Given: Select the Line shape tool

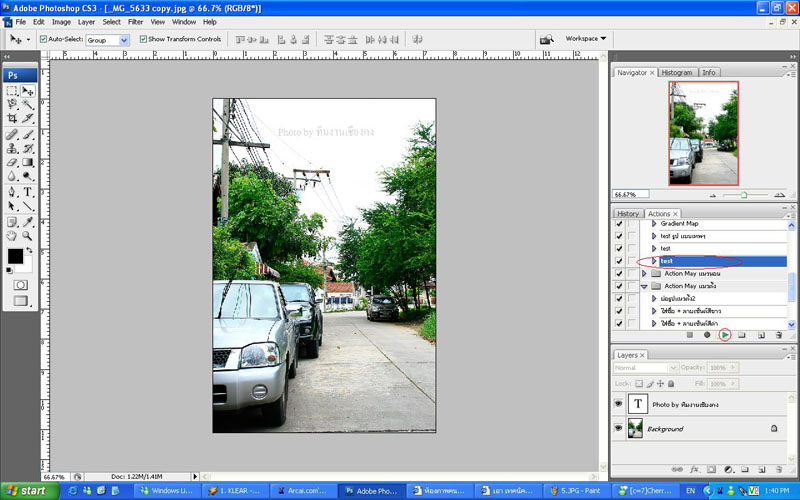Looking at the screenshot, I should coord(28,206).
